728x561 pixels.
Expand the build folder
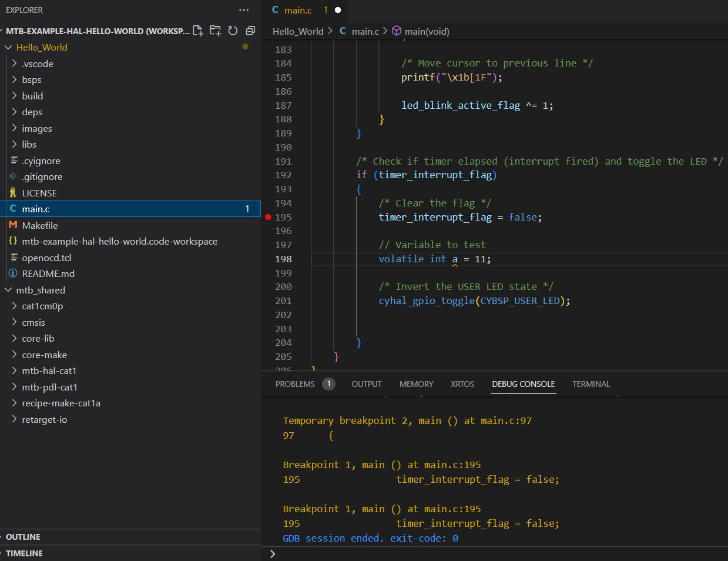click(15, 96)
